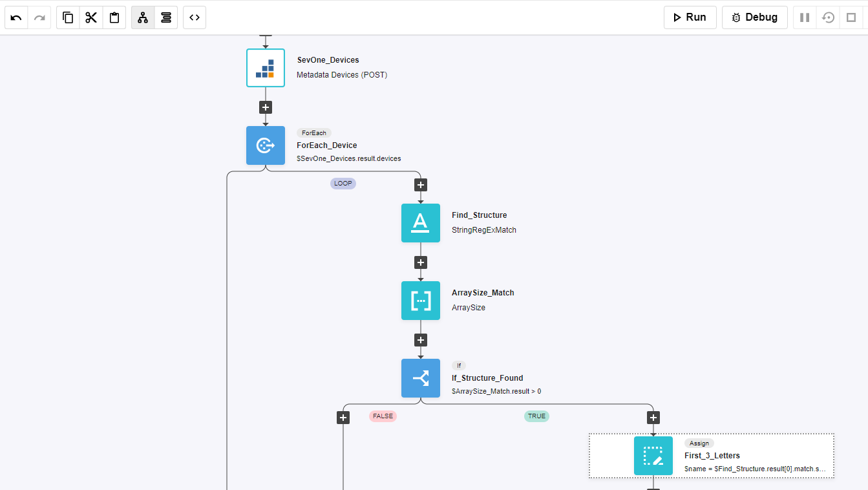Screen dimensions: 868x490
Task: Copy selection with the copy icon
Action: pos(68,17)
